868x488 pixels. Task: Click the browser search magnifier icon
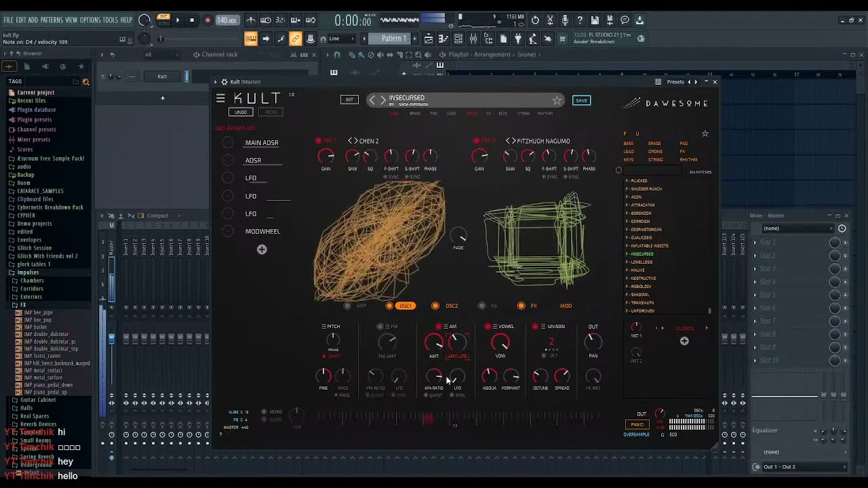[85, 81]
